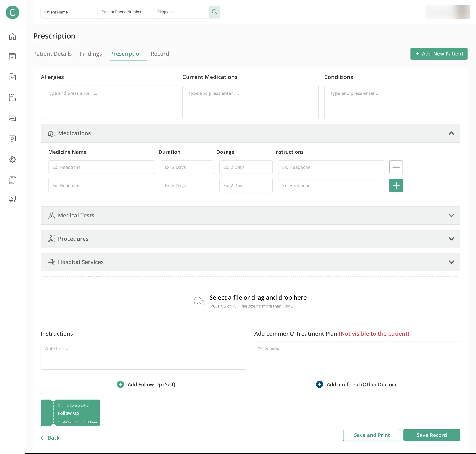Click the green C logo icon
476x454 pixels.
(12, 12)
